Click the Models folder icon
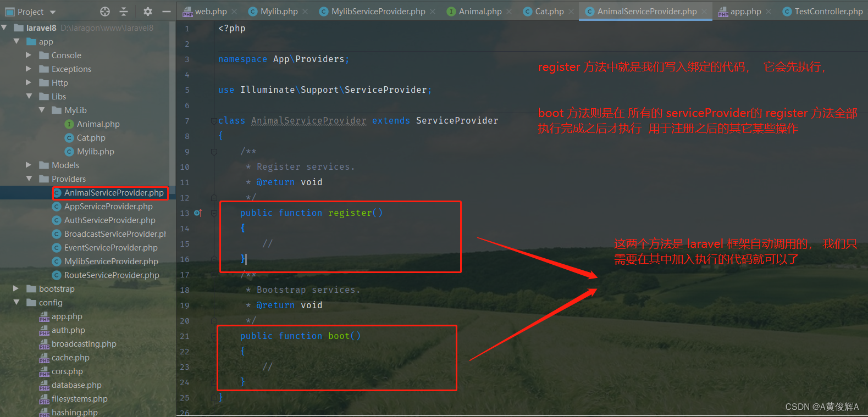 tap(45, 165)
